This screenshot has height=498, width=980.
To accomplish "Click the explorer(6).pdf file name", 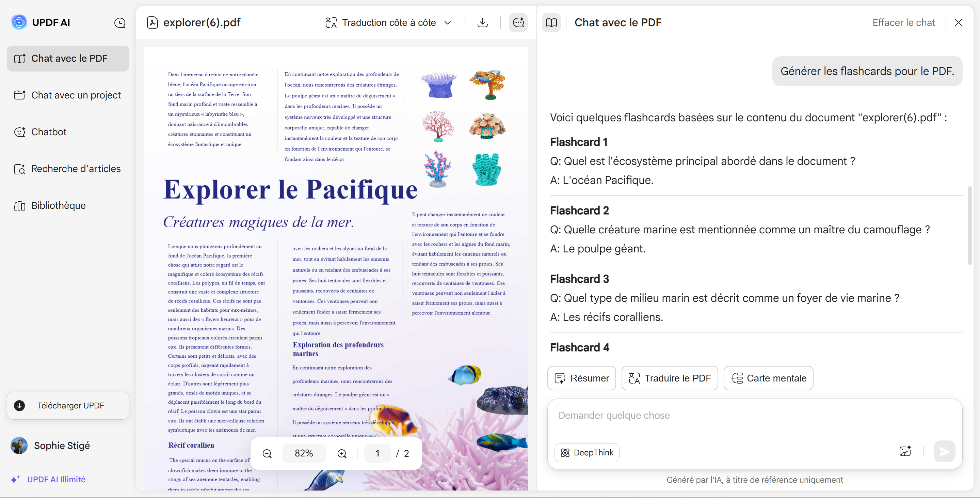I will point(202,22).
